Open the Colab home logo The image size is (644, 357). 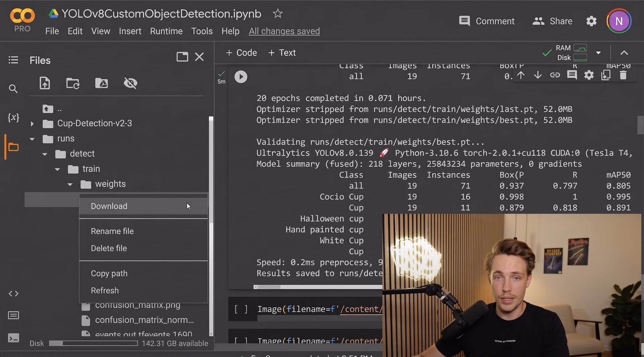(22, 15)
